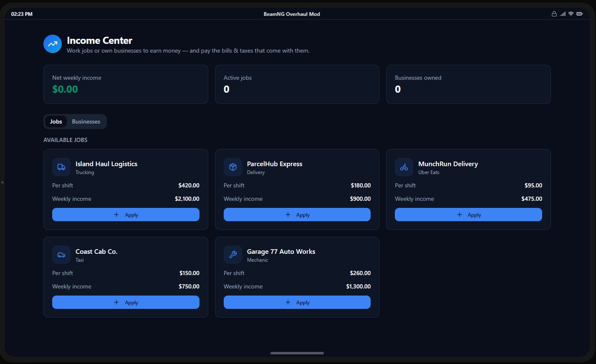
Task: Click the $420.00 per shift value
Action: coord(189,185)
